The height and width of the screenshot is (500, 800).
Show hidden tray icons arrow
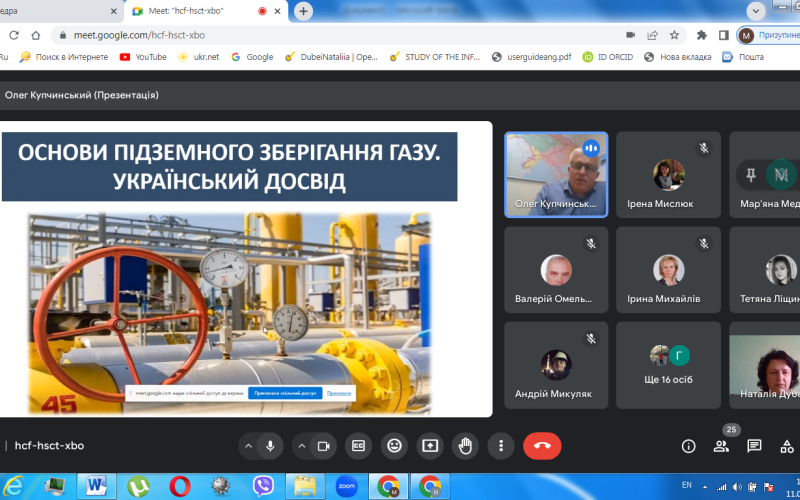point(706,487)
